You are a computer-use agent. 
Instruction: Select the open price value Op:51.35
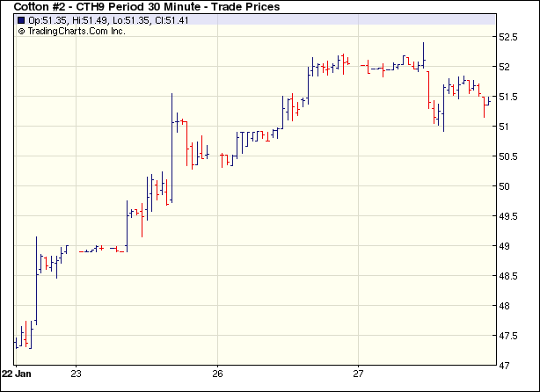[x=48, y=19]
